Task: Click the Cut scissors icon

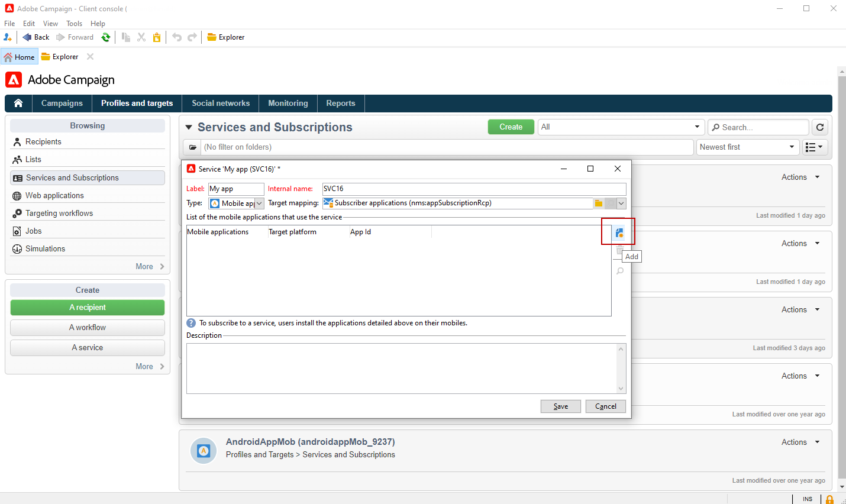Action: [141, 37]
